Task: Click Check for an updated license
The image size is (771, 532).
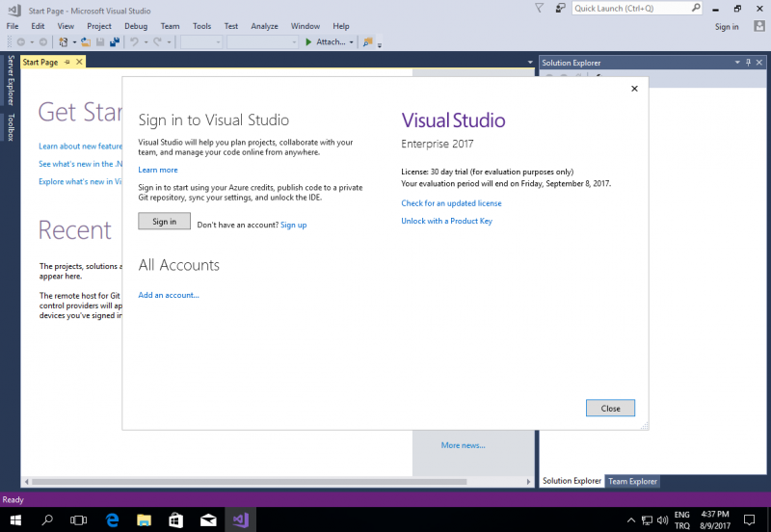Action: click(x=451, y=203)
